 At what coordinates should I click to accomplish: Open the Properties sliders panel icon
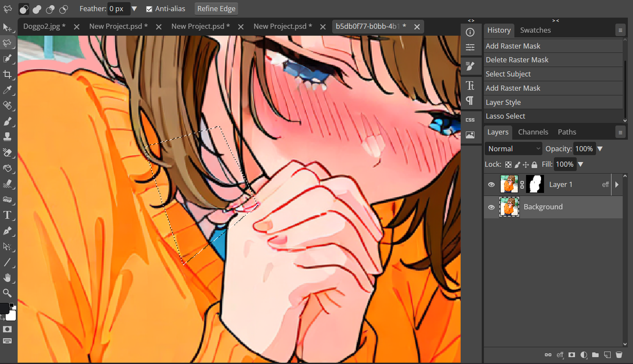470,47
